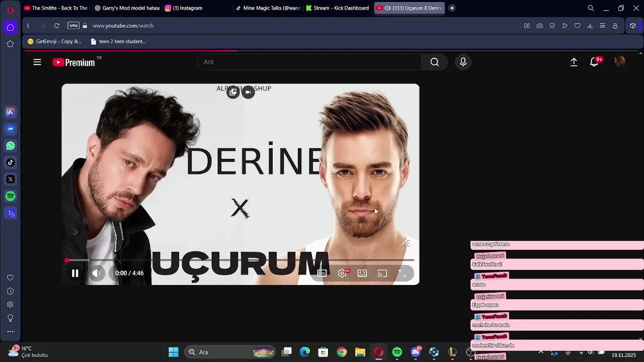Open sidebar history clock
This screenshot has width=644, height=362.
tap(10, 291)
